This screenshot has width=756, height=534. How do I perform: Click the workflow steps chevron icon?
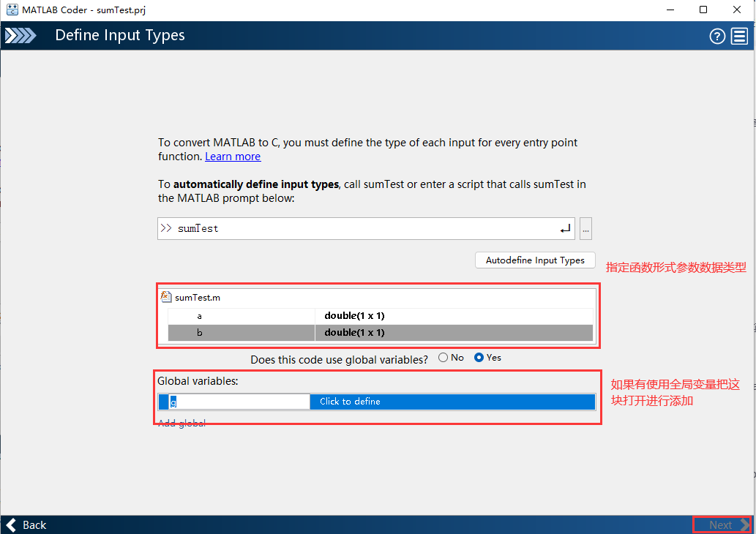click(x=20, y=36)
